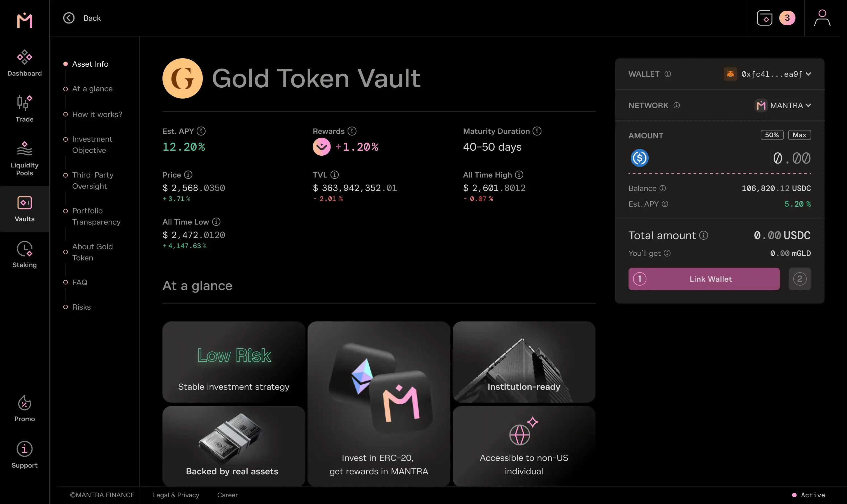Navigate to the FAQ section
The width and height of the screenshot is (847, 504).
(80, 283)
